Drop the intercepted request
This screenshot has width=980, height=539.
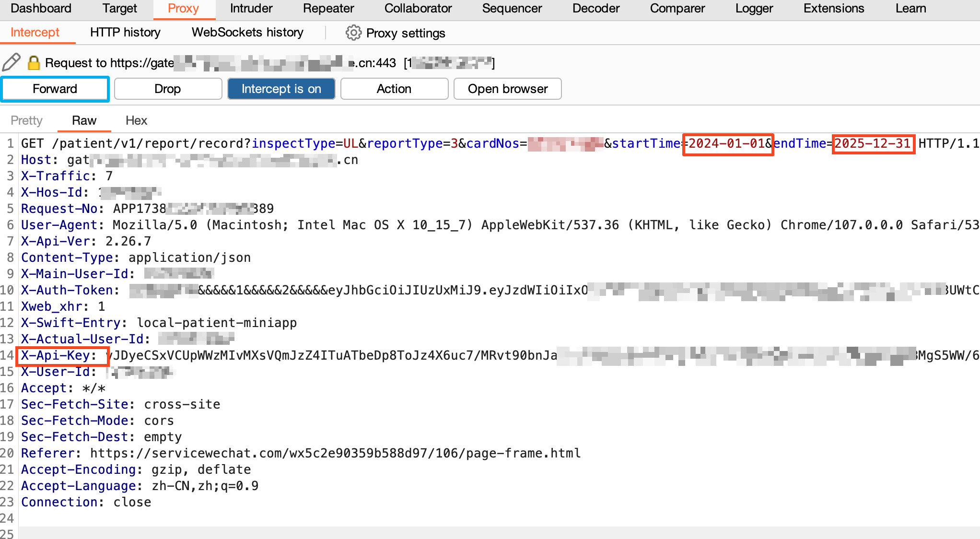168,89
